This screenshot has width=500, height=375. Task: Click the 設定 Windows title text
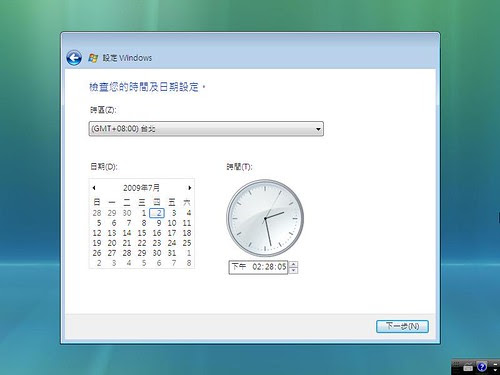(x=127, y=58)
